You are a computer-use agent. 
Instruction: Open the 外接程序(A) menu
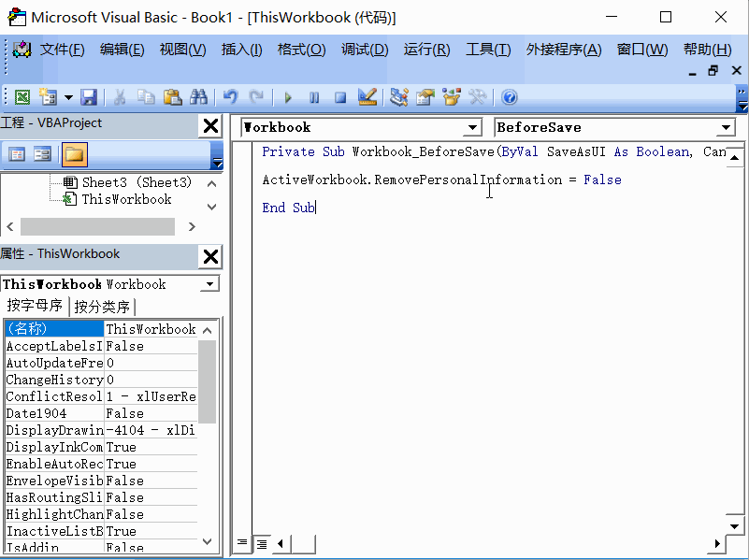coord(564,50)
